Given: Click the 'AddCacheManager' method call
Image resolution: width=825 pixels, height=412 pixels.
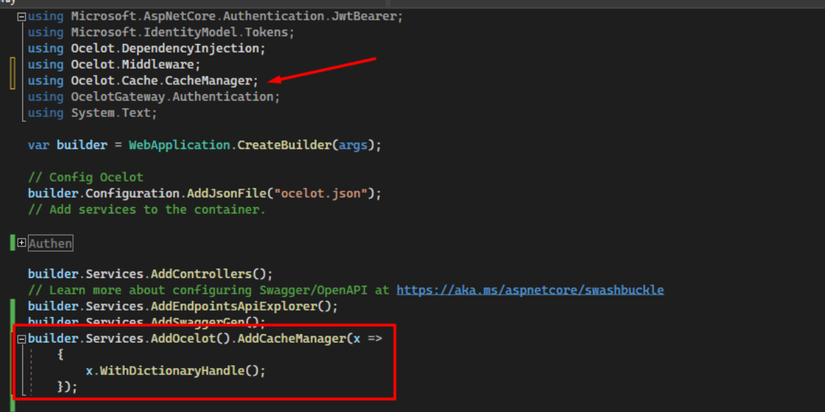Looking at the screenshot, I should [291, 339].
